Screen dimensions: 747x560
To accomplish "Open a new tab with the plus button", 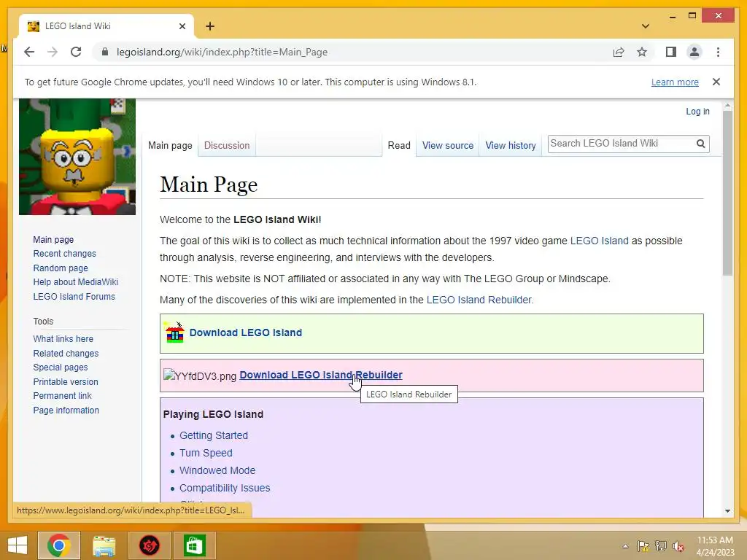I will 210,26.
